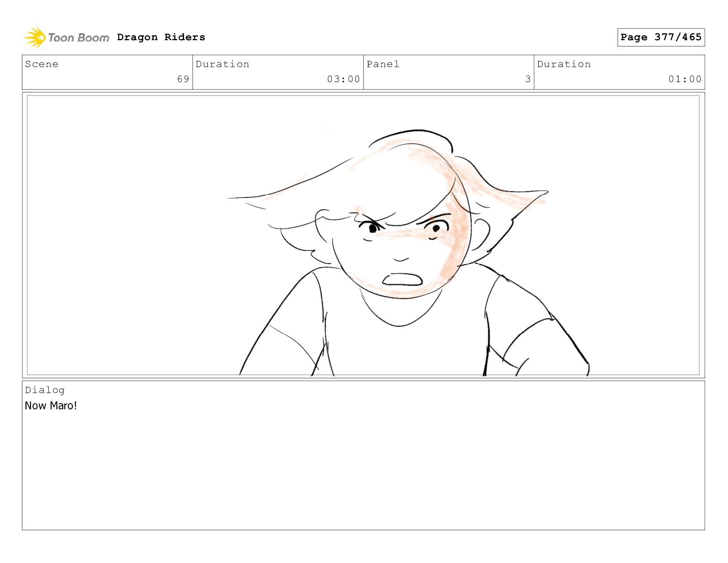Click the 'Panel' header label
The height and width of the screenshot is (563, 728).
pos(383,64)
